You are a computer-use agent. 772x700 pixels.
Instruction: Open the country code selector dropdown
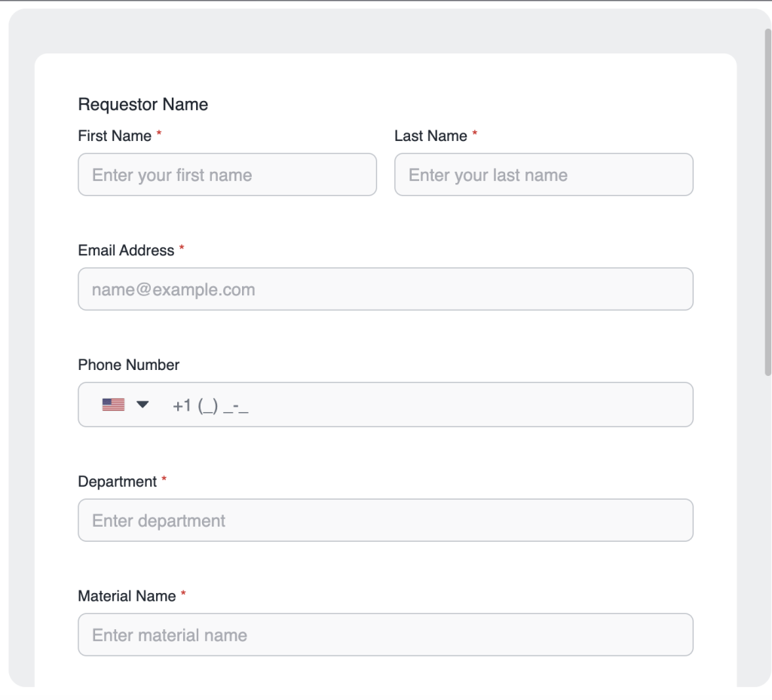pyautogui.click(x=127, y=404)
